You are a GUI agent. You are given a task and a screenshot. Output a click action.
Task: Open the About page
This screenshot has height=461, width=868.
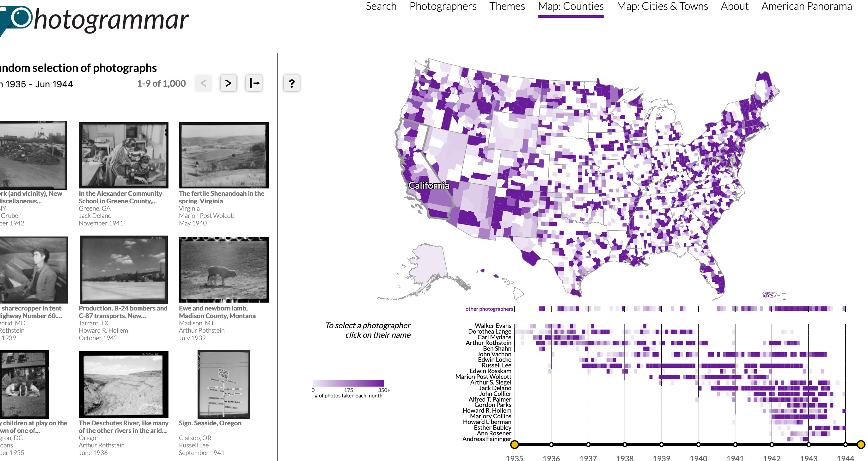click(735, 6)
